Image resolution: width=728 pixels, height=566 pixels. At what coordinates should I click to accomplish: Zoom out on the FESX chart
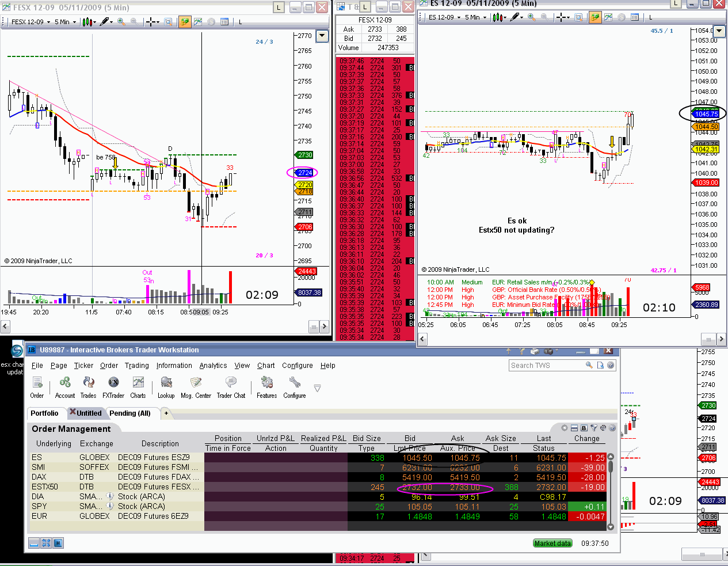pyautogui.click(x=134, y=22)
